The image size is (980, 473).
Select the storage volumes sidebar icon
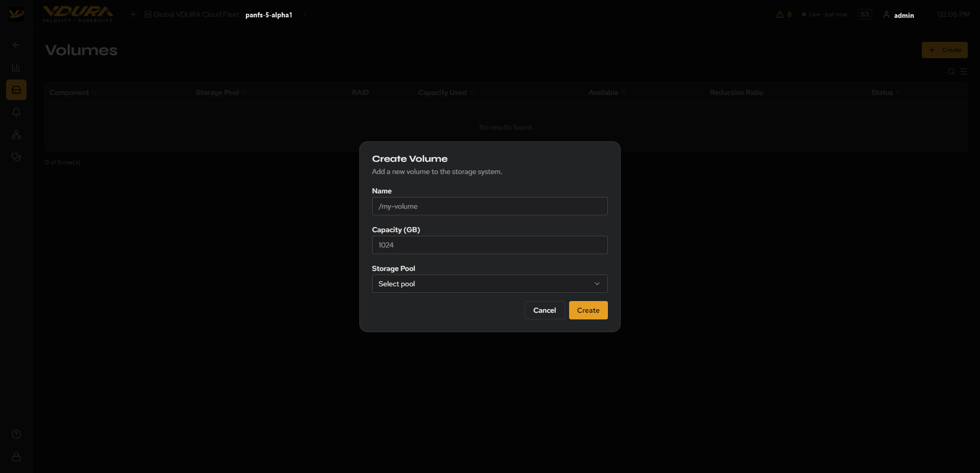pos(16,90)
